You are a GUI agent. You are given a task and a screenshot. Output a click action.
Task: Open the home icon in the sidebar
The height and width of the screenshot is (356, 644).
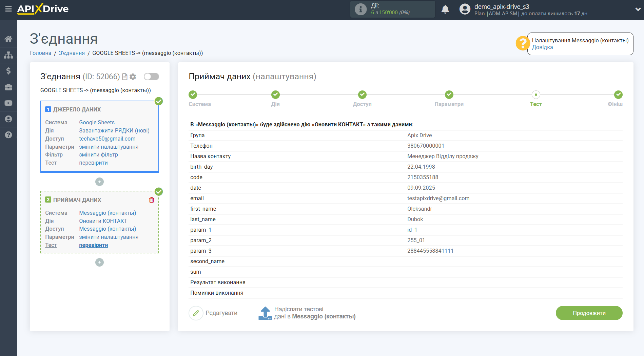click(8, 39)
